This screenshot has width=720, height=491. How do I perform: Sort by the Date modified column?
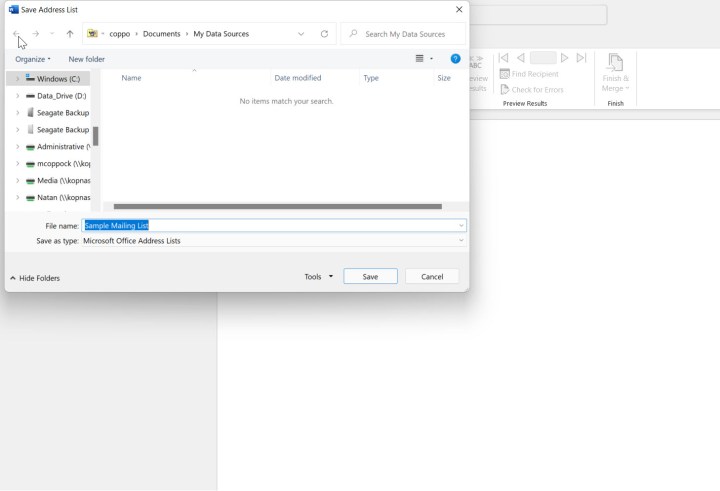[298, 78]
